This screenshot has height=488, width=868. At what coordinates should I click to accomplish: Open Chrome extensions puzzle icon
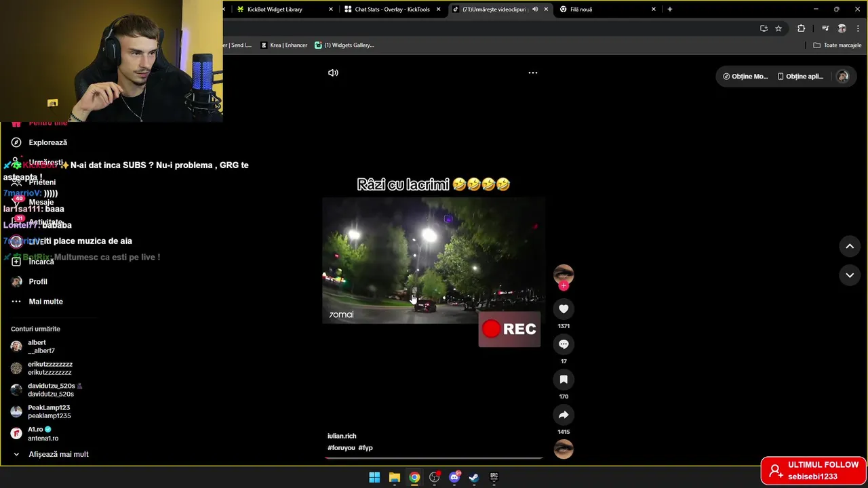[802, 28]
